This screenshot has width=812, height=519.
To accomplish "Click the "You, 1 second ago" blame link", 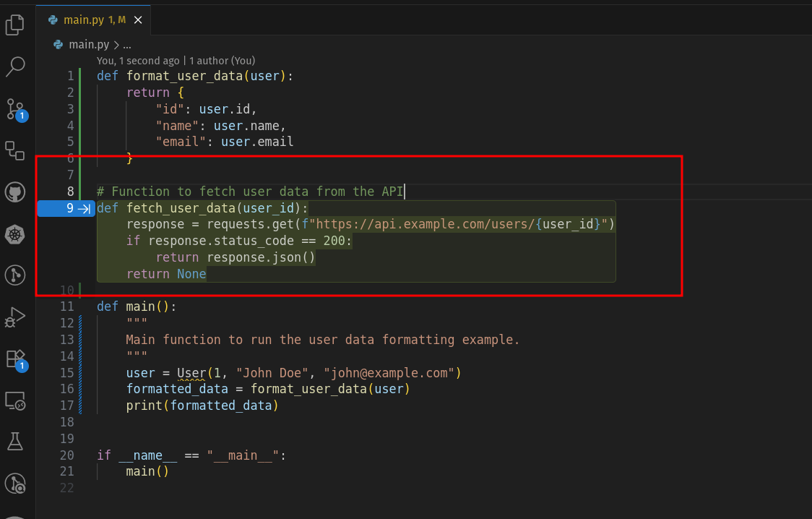I will tap(138, 61).
